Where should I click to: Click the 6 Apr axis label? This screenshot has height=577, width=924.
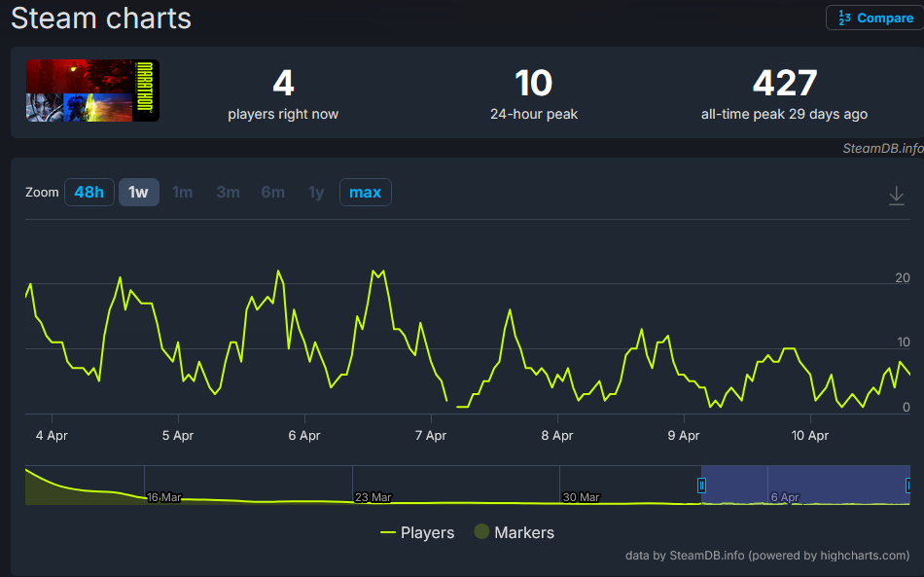[304, 436]
